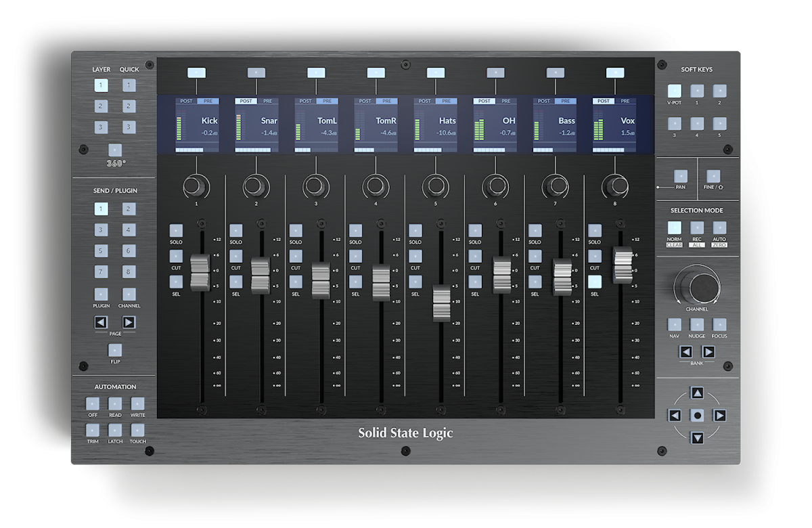Screen dimensions: 812x528
Task: Click the right BANK arrow
Action: [x=709, y=352]
